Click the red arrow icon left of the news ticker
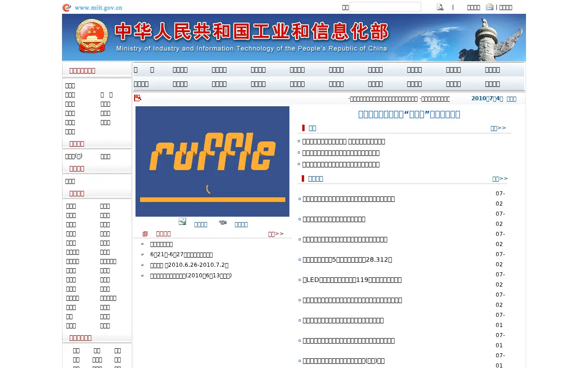Image resolution: width=588 pixels, height=368 pixels. (x=138, y=98)
